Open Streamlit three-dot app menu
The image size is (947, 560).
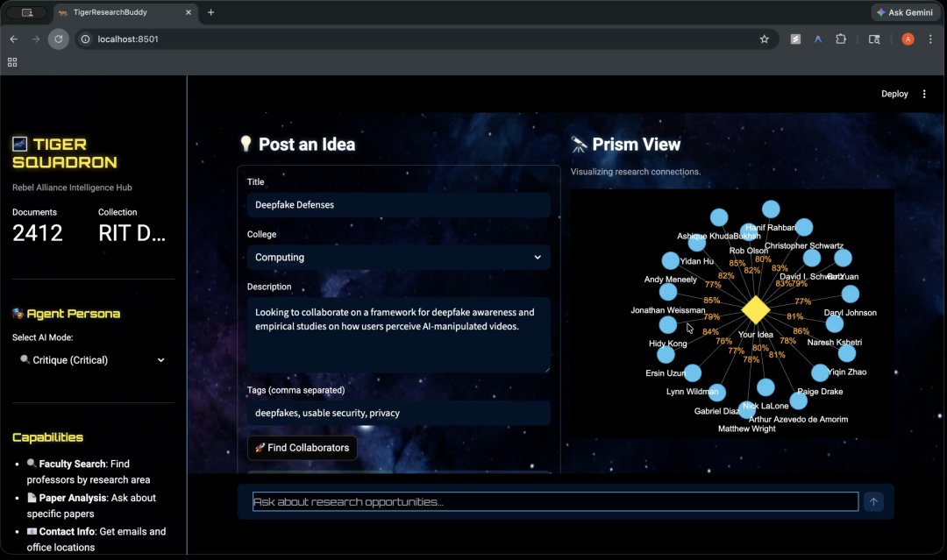(924, 94)
